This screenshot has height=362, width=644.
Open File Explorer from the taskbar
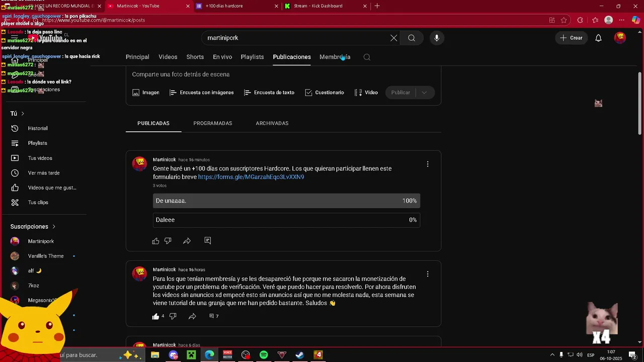[155, 355]
